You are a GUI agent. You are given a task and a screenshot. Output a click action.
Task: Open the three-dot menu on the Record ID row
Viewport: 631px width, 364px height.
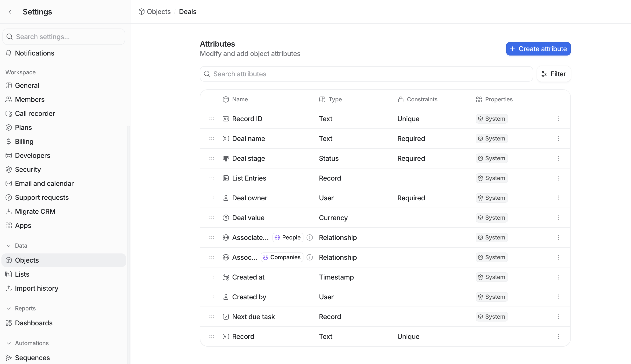559,119
